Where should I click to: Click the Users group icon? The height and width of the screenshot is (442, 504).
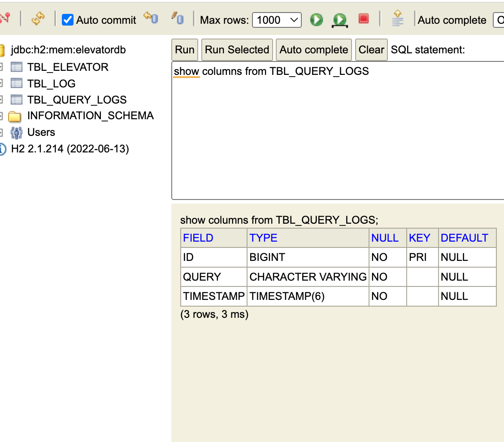tap(17, 133)
